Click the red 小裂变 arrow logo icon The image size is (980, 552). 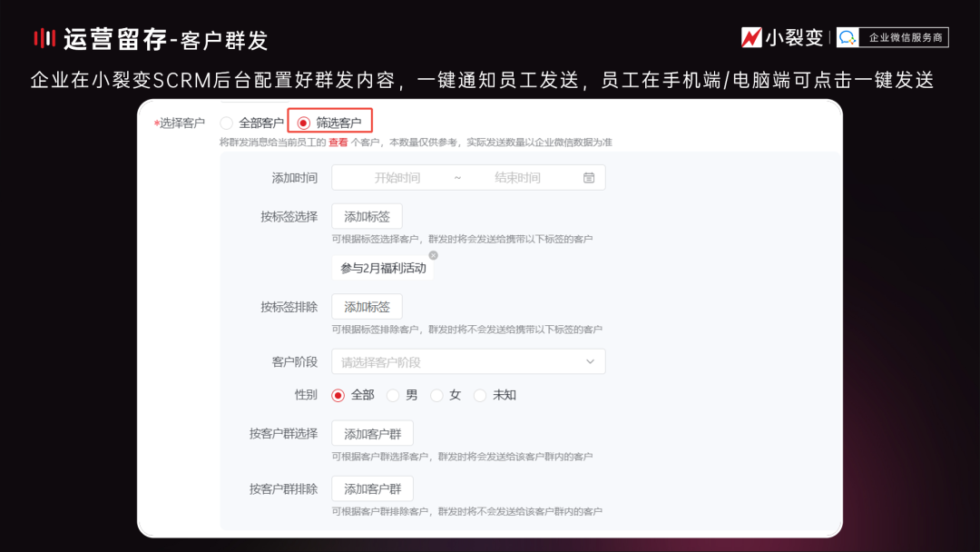point(751,38)
